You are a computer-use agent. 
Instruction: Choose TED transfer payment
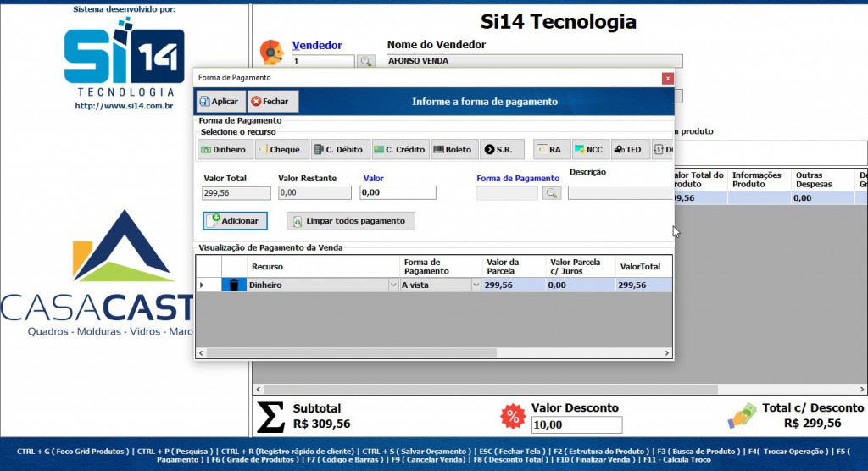[627, 150]
